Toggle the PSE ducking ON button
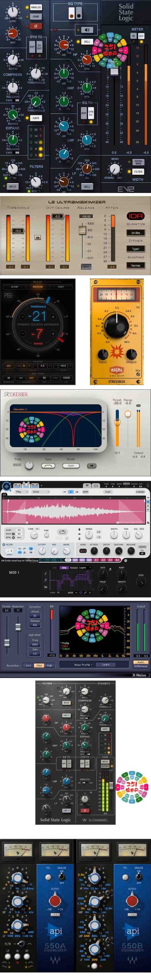 coord(8,366)
